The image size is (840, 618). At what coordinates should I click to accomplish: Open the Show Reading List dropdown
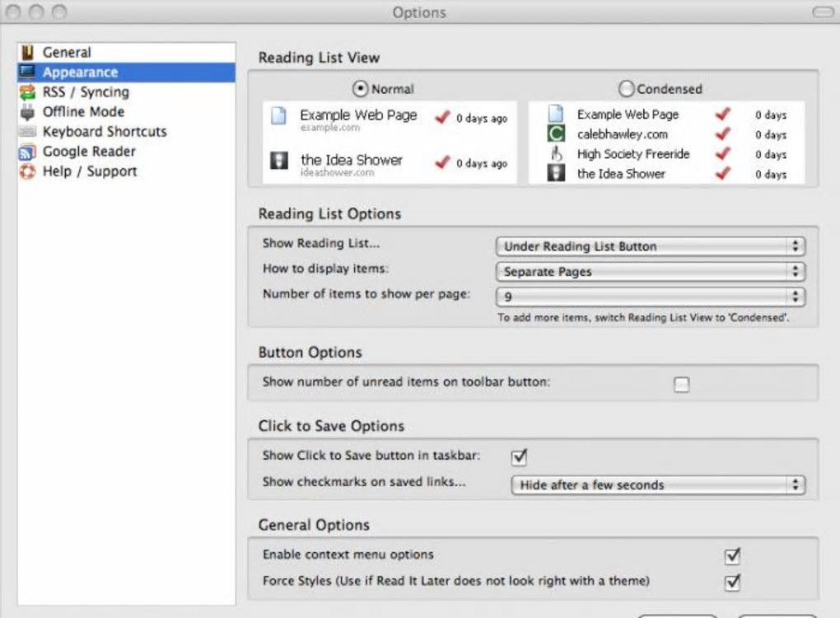click(x=651, y=246)
